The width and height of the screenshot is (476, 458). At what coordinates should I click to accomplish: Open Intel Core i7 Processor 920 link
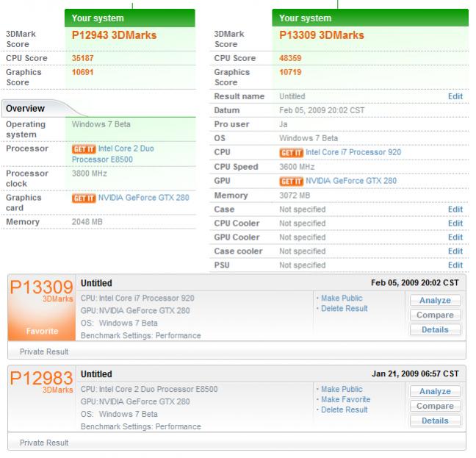(x=353, y=152)
